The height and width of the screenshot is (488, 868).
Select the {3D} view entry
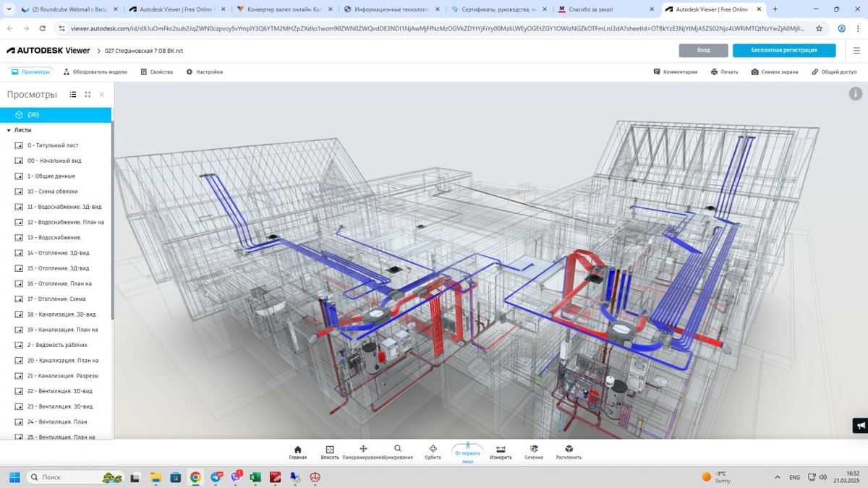(56, 115)
